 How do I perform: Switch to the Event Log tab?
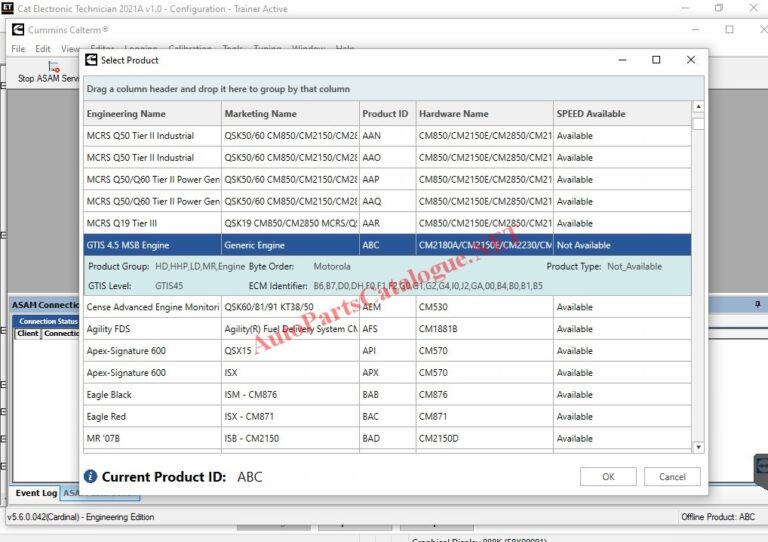pos(36,493)
